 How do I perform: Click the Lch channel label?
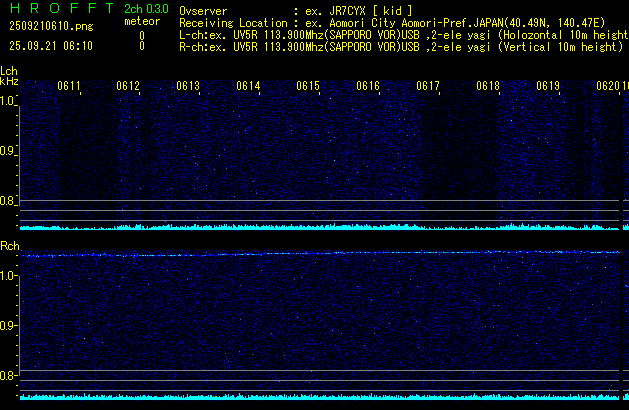[x=9, y=71]
